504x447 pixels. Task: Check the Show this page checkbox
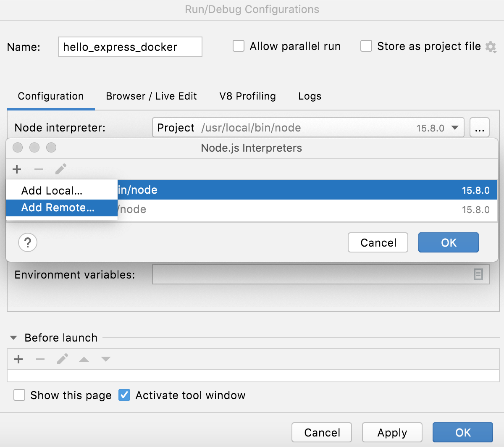coord(19,395)
